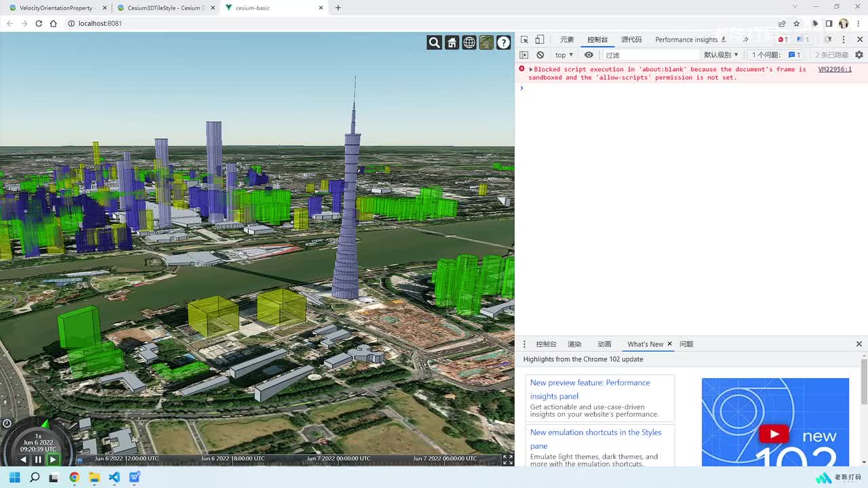
Task: Open the VM22956:1 source link
Action: coord(835,69)
